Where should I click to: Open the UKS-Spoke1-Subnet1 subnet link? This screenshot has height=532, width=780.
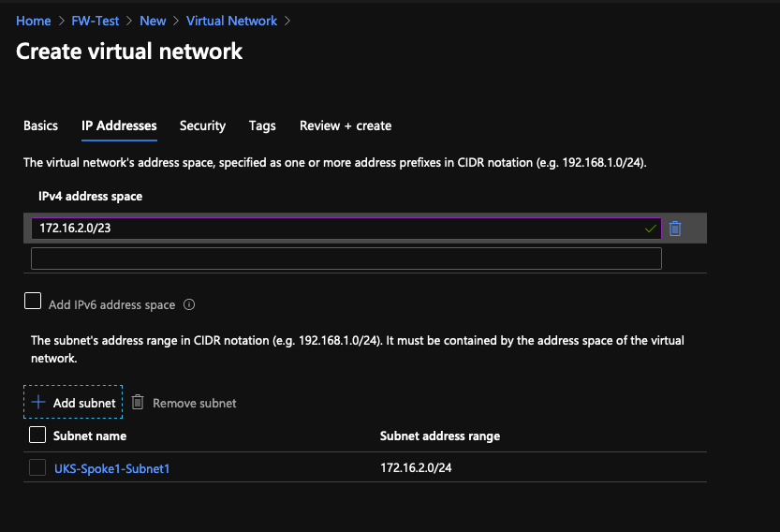coord(112,469)
